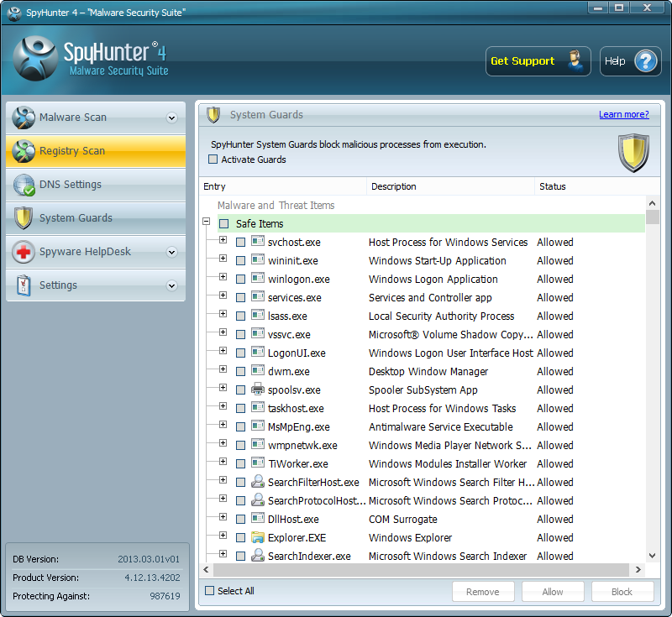Enable the Activate Guards checkbox

(x=213, y=159)
